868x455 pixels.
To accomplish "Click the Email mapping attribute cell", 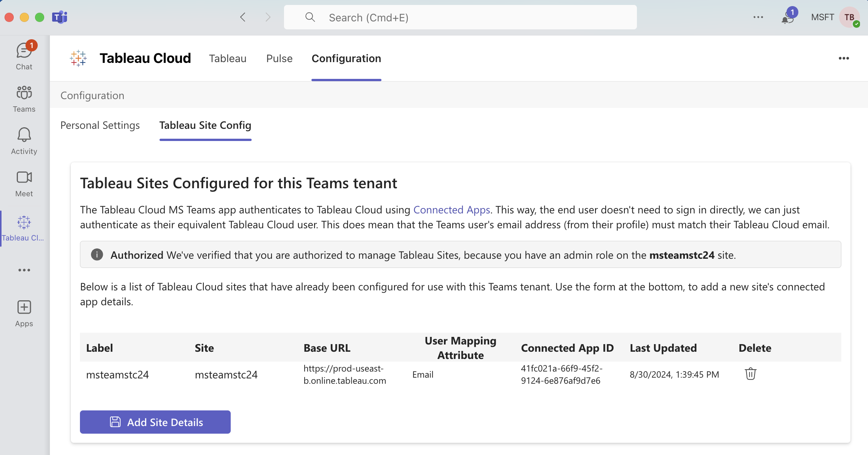I will pos(423,375).
